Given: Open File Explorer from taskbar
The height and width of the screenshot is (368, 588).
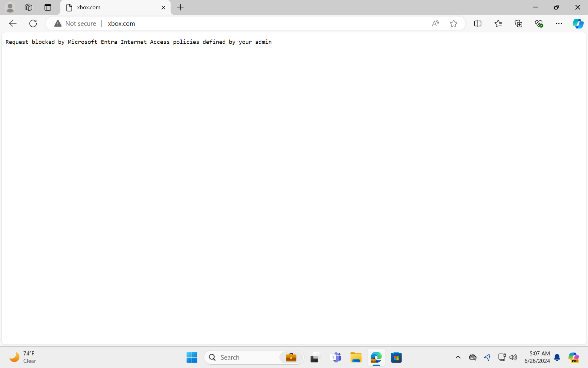Looking at the screenshot, I should 356,357.
